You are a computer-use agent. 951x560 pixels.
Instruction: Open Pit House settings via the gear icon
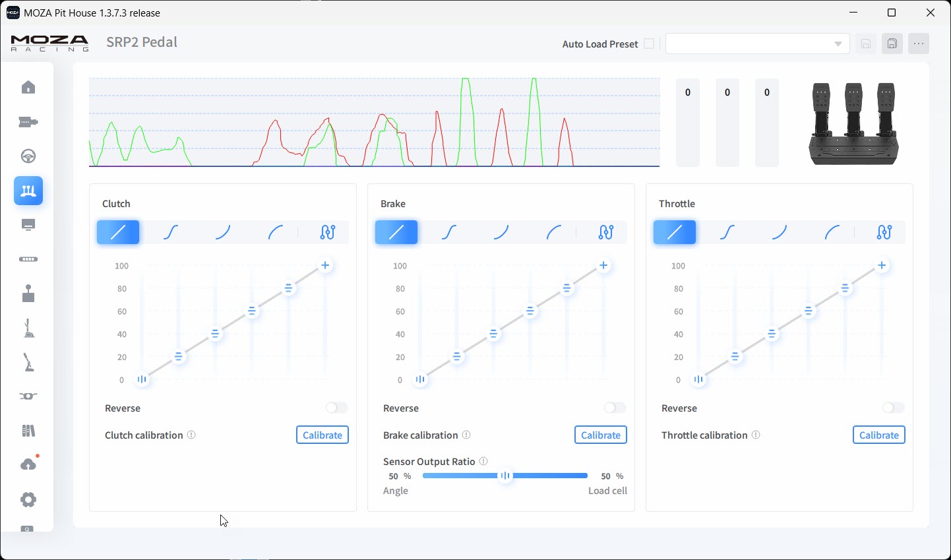[28, 499]
